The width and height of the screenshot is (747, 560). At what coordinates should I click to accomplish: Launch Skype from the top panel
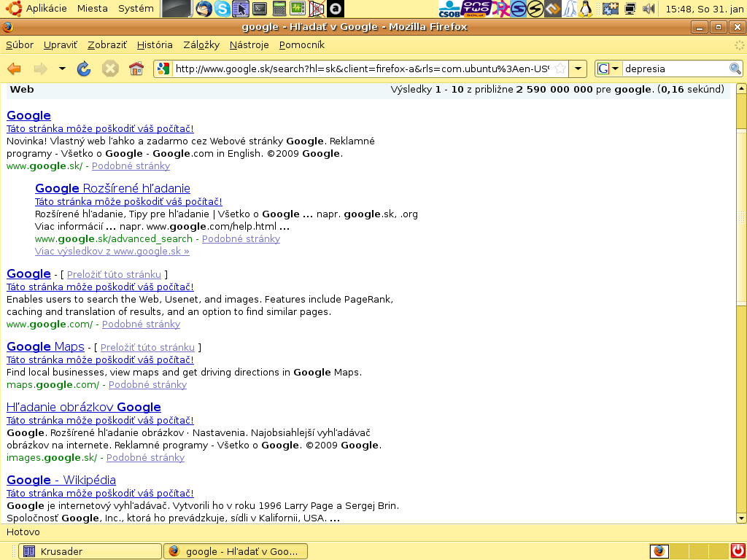222,9
